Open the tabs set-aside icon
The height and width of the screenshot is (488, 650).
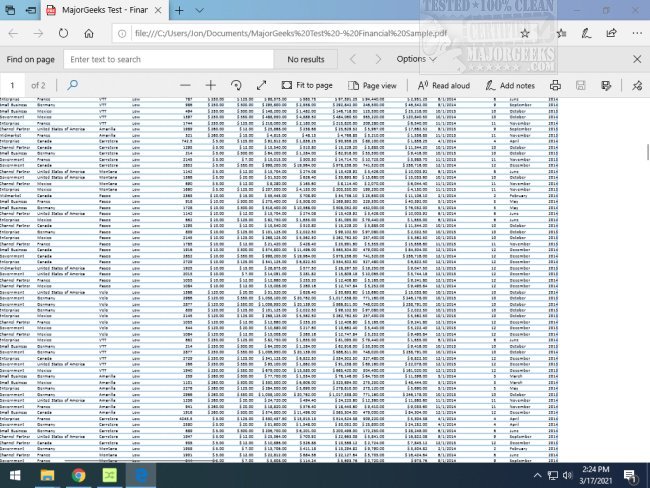10,10
